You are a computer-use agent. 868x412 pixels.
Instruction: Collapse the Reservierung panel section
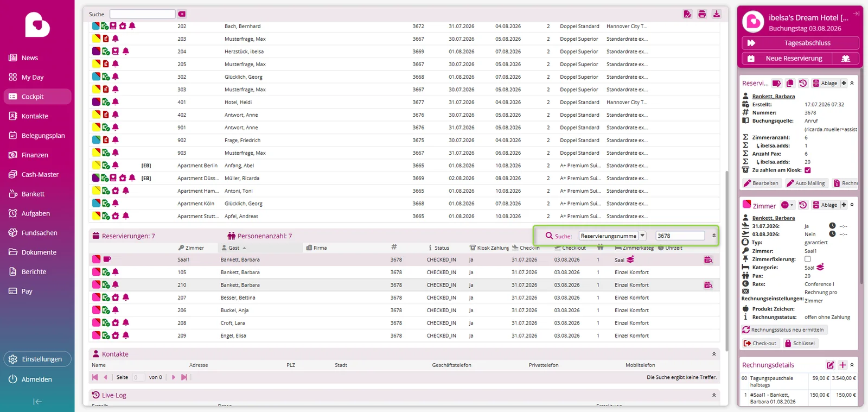pyautogui.click(x=852, y=83)
